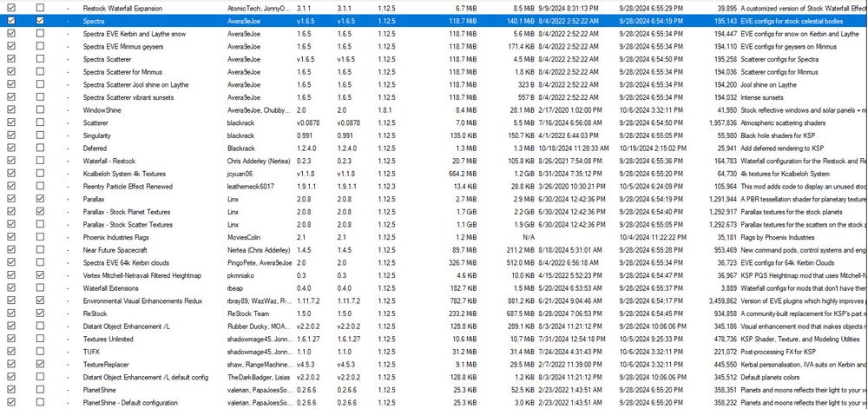Click download count 1,957,836
This screenshot has height=409, width=868.
point(722,122)
